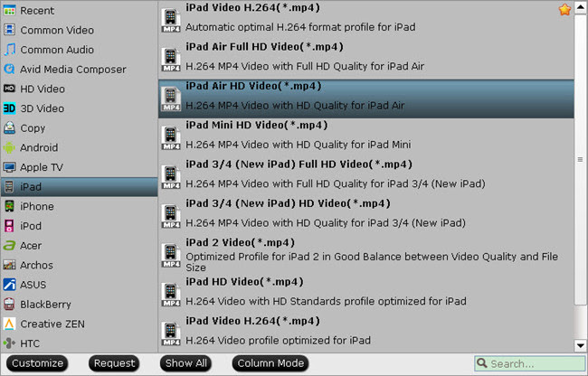Click MP4 icon of iPad HD Video

click(x=171, y=295)
